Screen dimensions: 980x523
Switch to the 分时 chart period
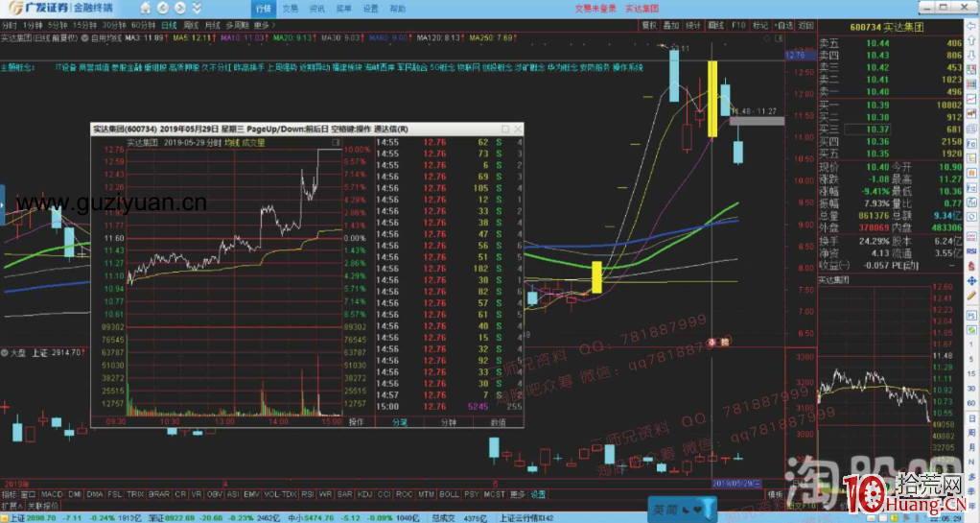click(x=10, y=25)
